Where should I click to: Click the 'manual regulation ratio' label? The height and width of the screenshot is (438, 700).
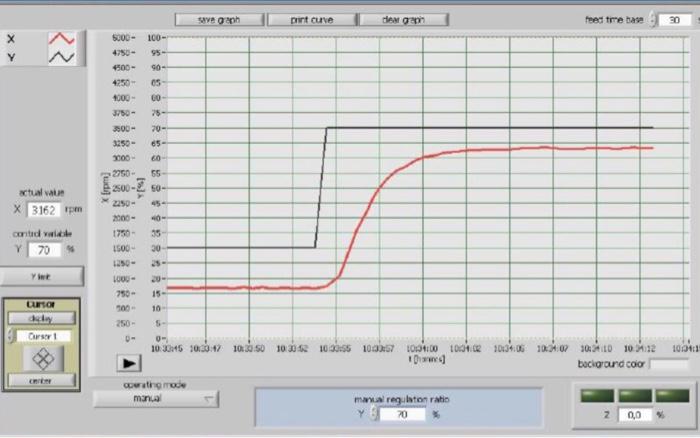point(402,399)
